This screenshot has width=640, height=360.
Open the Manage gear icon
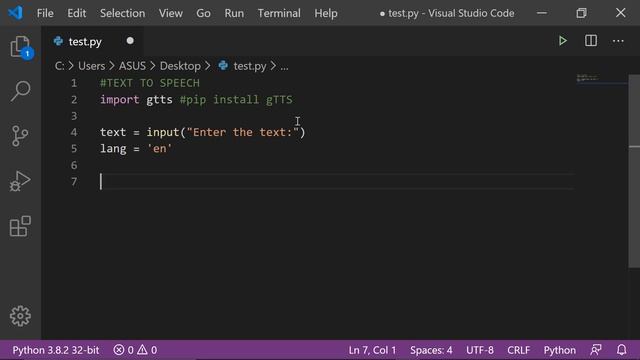[20, 316]
